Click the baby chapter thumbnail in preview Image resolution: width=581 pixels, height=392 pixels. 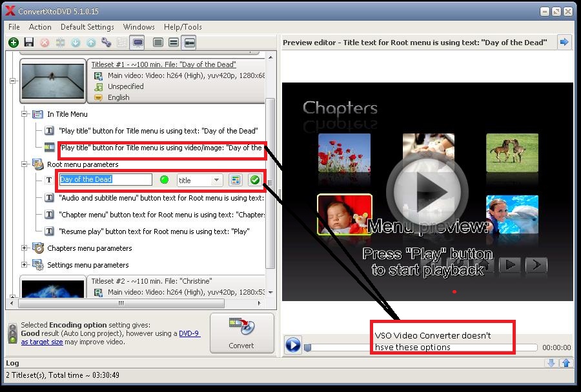[345, 215]
